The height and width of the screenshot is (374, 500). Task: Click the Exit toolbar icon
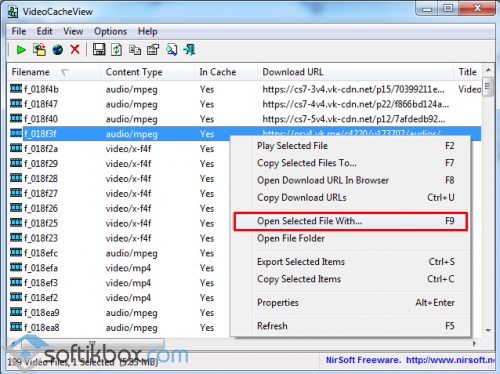(x=189, y=50)
